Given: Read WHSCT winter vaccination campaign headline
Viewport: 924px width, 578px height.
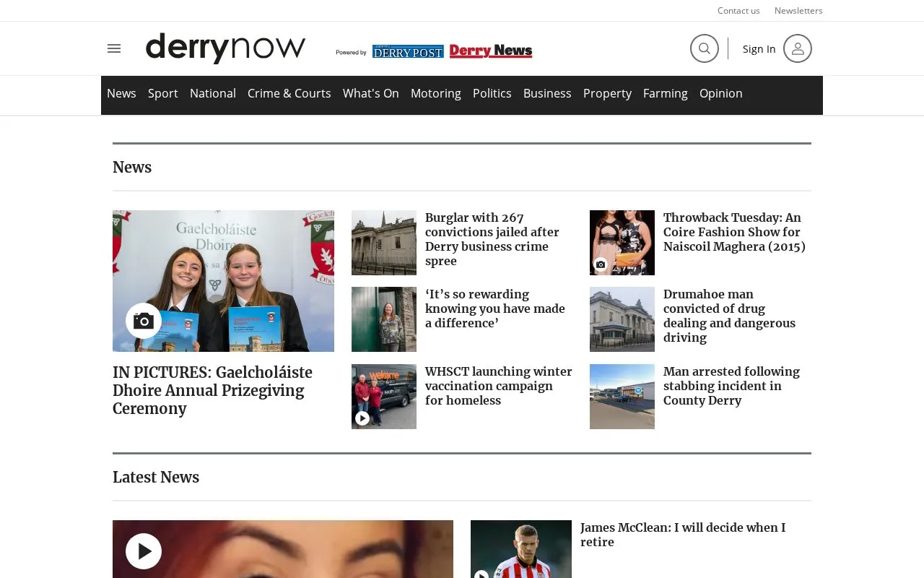Looking at the screenshot, I should [x=499, y=386].
